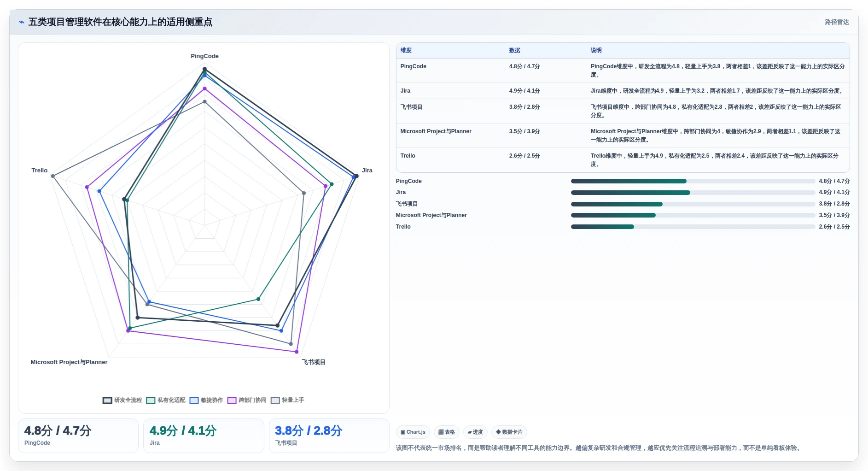868x471 pixels.
Task: Open the Jira 4.9分 data card
Action: (204, 436)
